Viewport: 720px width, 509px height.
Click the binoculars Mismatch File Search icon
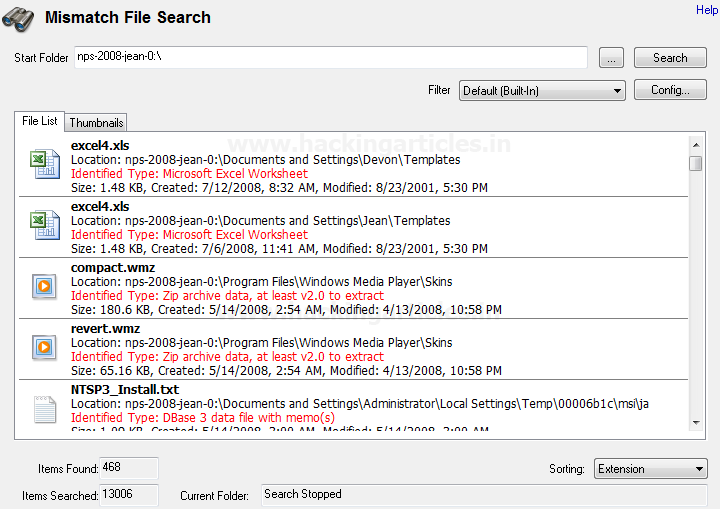click(x=19, y=18)
